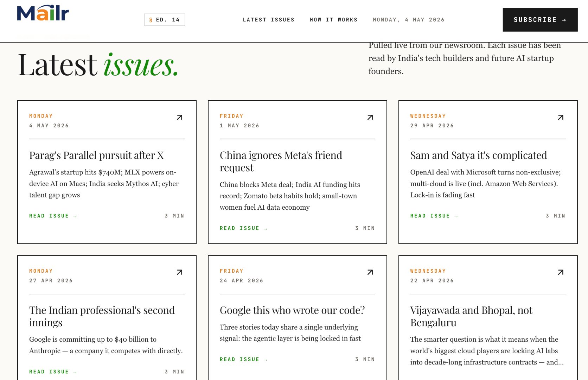The image size is (588, 380).
Task: Click 24 Apr 2026 card date
Action: click(242, 280)
